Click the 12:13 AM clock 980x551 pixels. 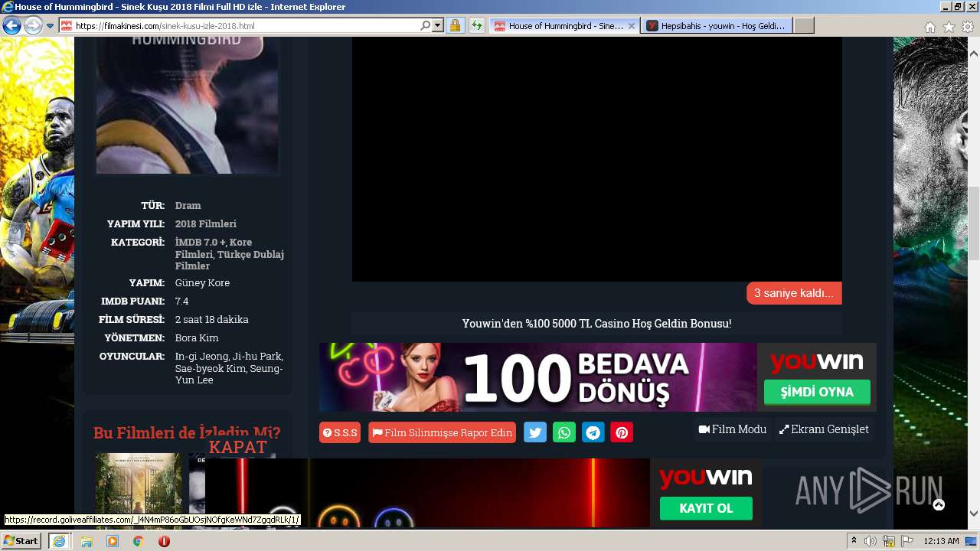click(941, 541)
